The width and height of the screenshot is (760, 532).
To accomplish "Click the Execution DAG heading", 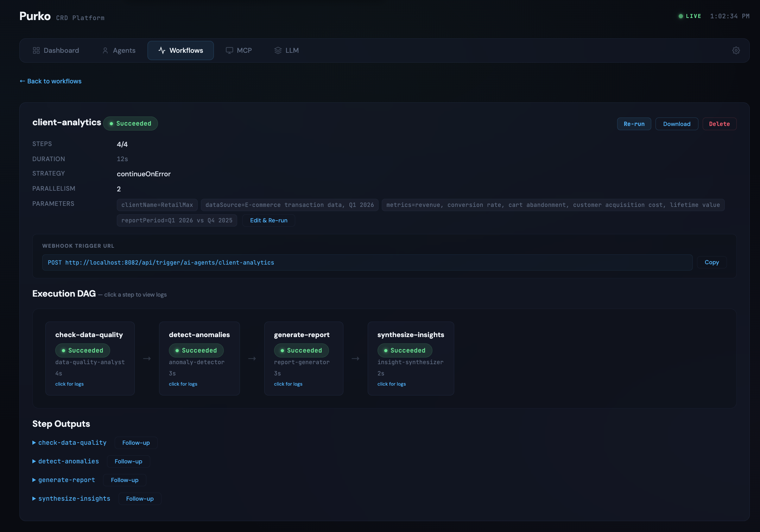I will (x=64, y=294).
